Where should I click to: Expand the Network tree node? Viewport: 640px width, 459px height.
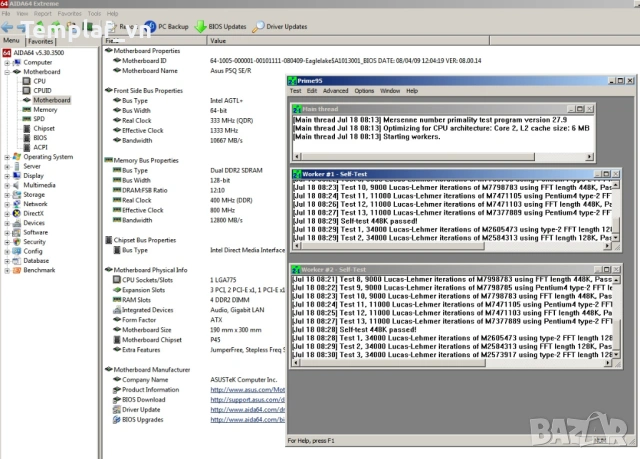coord(7,204)
